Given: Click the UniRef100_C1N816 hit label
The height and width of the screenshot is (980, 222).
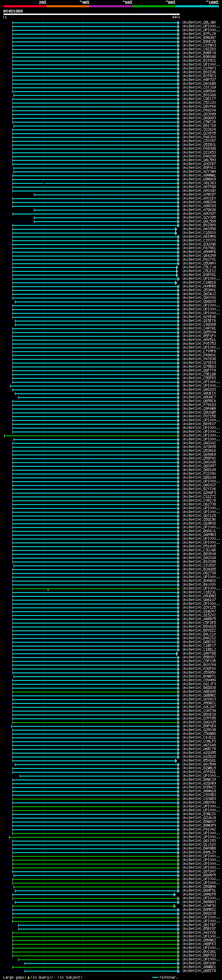Looking at the screenshot, I should point(199,283).
